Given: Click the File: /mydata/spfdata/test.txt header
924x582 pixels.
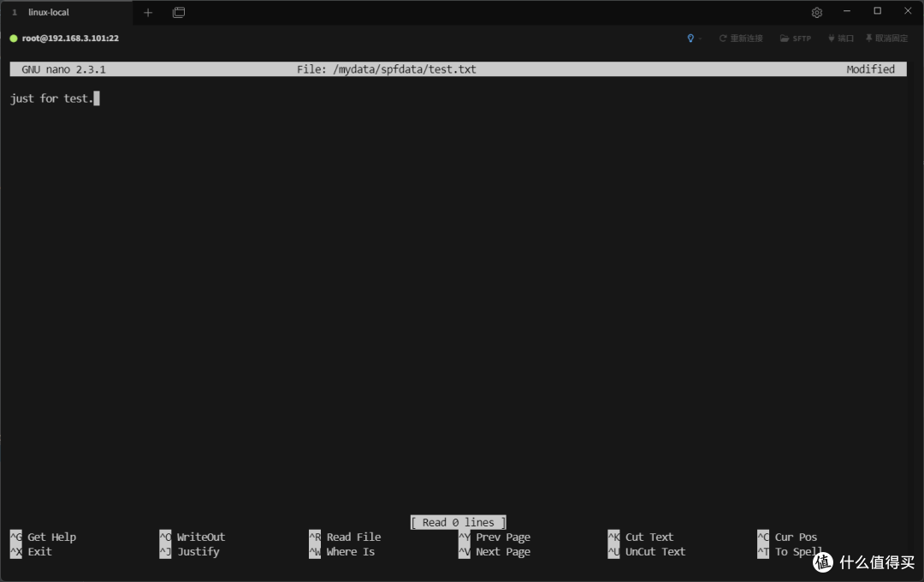Looking at the screenshot, I should [x=387, y=69].
